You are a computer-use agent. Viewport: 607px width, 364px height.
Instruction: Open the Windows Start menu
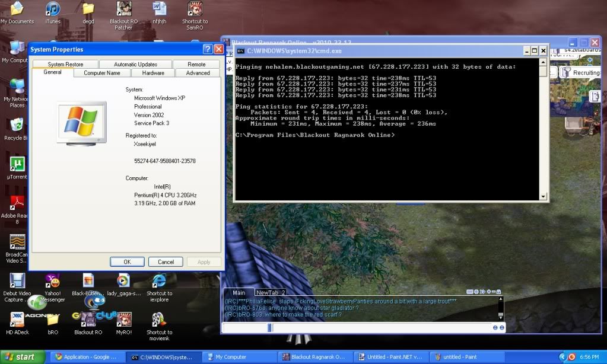(23, 357)
